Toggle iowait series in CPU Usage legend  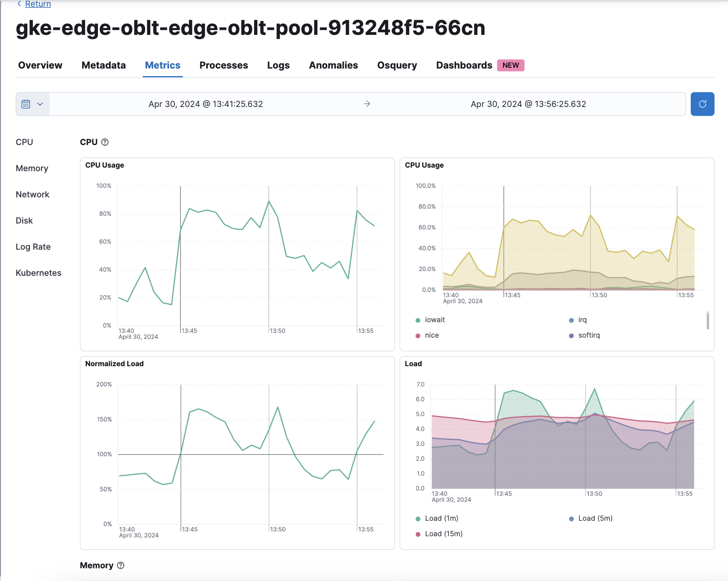pos(430,320)
